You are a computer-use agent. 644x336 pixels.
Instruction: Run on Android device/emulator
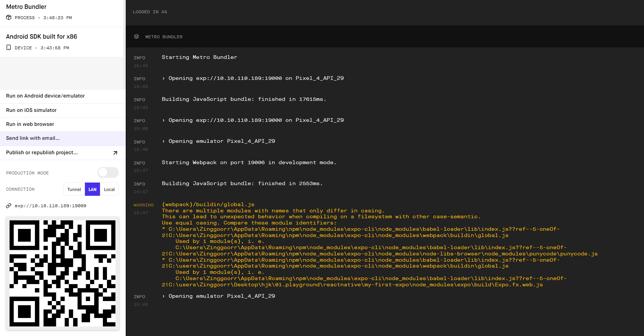click(63, 96)
